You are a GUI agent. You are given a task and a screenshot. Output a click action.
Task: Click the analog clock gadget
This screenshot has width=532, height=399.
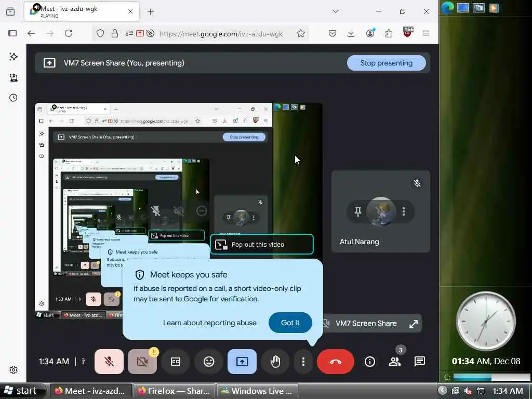486,321
